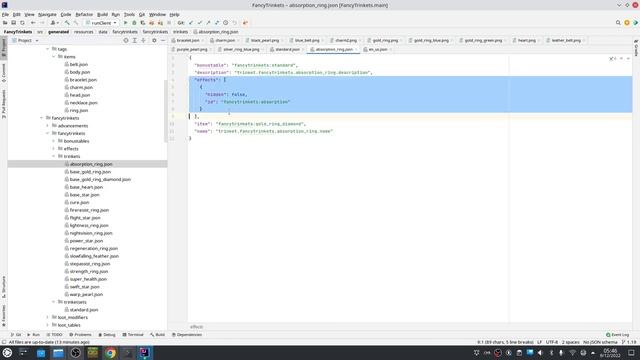640x360 pixels.
Task: Click the Save All toolbar icon
Action: click(x=13, y=23)
